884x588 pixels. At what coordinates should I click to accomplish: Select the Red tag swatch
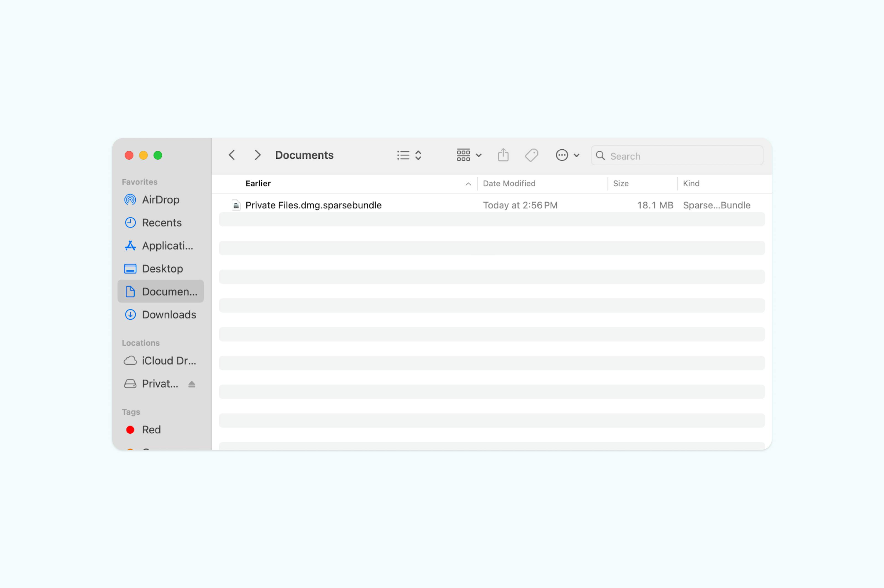130,429
